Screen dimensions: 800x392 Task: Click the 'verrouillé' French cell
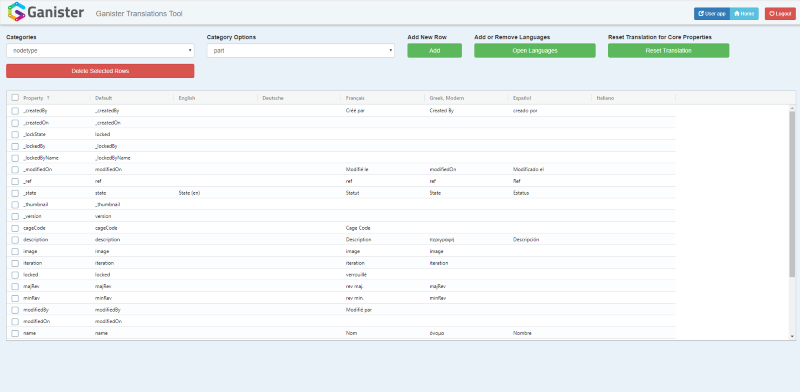point(356,275)
